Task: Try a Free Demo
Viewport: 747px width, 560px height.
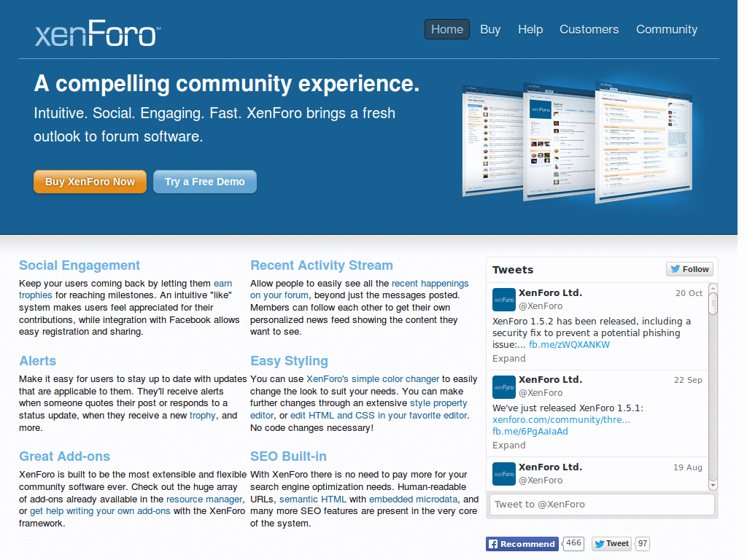Action: tap(204, 181)
